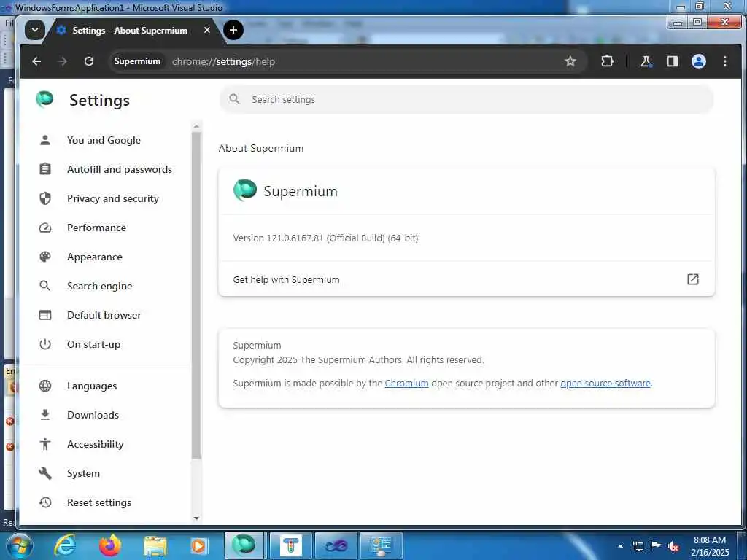Open Get help with Supermium

click(466, 279)
